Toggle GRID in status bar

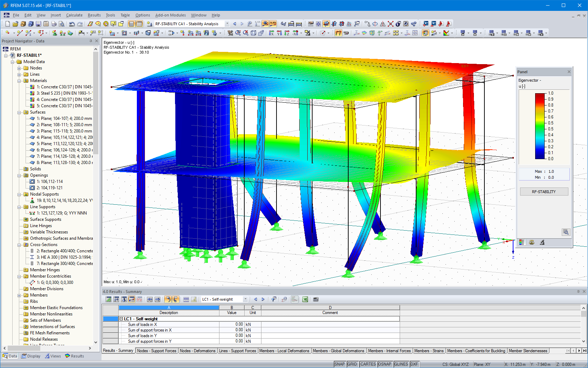(x=352, y=364)
